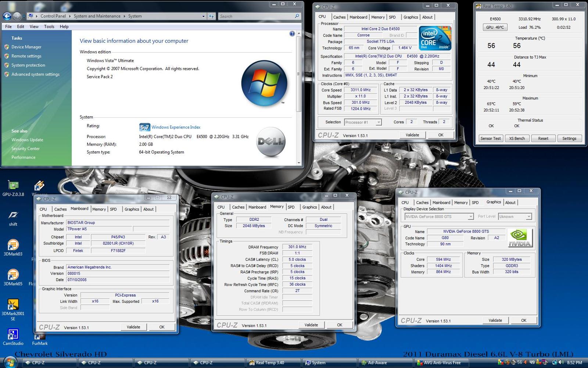Open the File menu

pyautogui.click(x=8, y=26)
